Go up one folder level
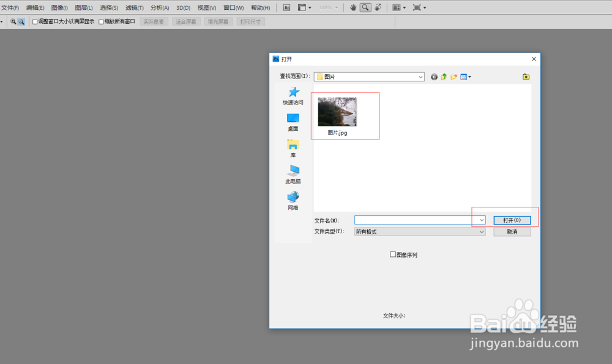 (x=444, y=77)
